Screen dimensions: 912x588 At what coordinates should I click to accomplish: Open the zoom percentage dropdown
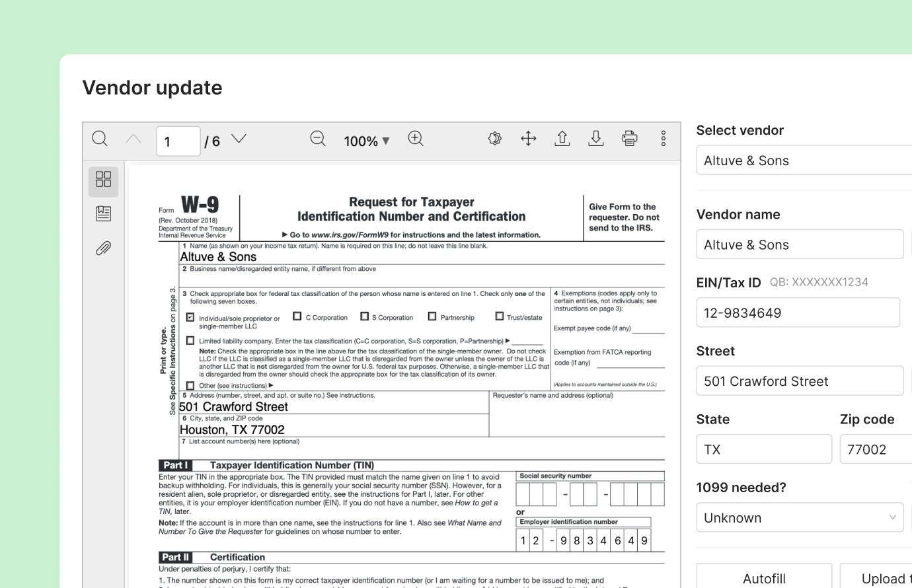(366, 140)
